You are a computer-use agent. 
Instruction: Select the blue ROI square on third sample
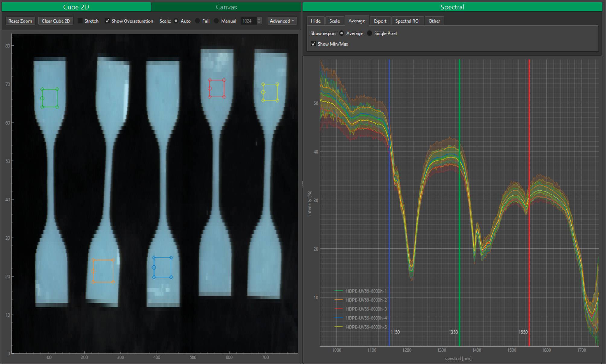click(x=162, y=267)
